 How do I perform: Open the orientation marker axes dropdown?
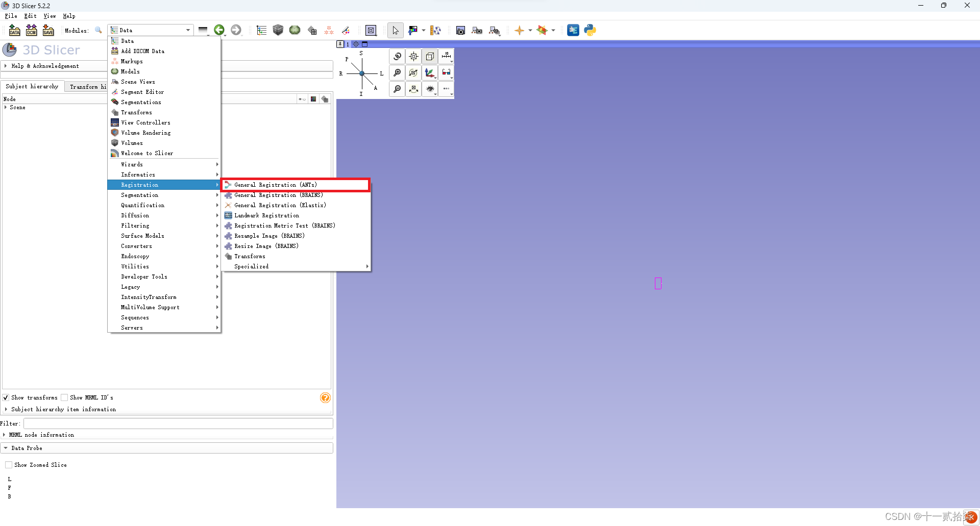[x=430, y=73]
